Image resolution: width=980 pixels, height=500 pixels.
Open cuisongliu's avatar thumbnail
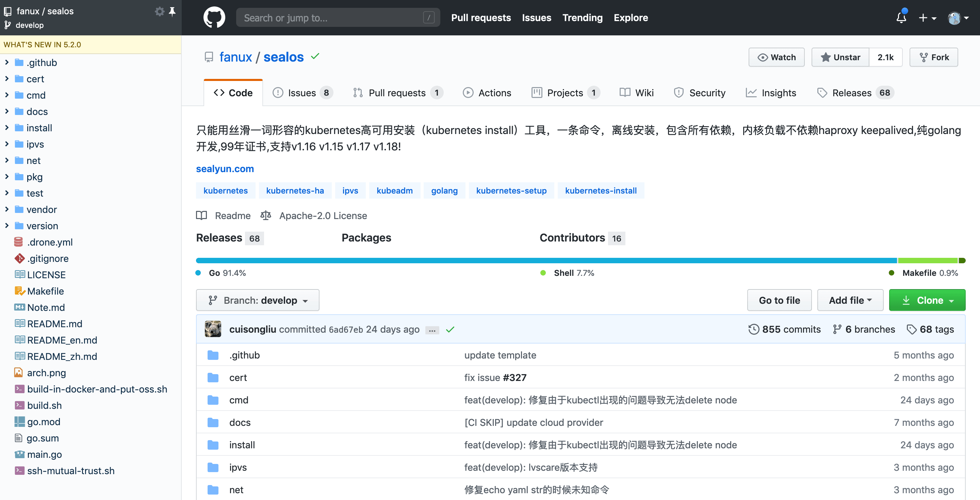click(213, 329)
